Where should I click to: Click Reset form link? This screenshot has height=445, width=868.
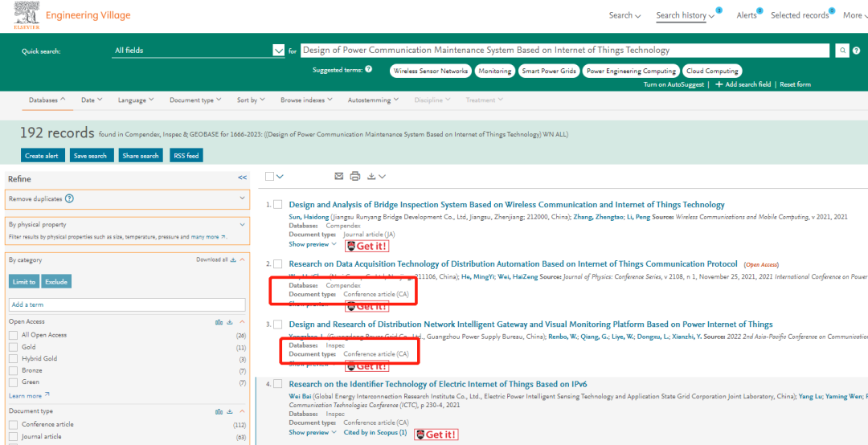796,84
